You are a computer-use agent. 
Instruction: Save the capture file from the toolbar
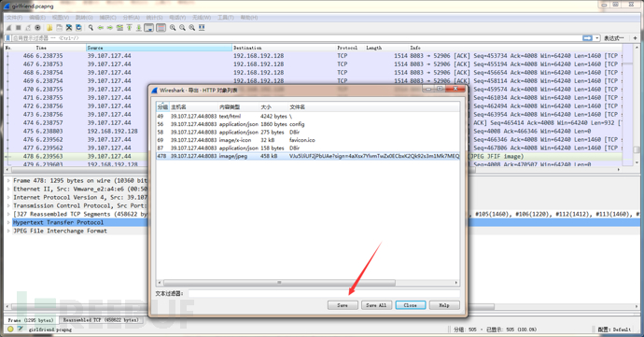click(x=59, y=27)
